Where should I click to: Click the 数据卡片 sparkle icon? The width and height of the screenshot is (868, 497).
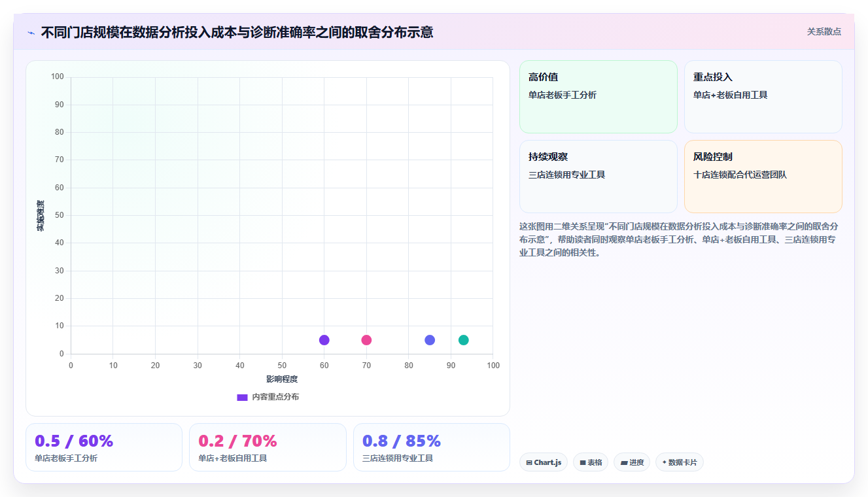click(664, 462)
